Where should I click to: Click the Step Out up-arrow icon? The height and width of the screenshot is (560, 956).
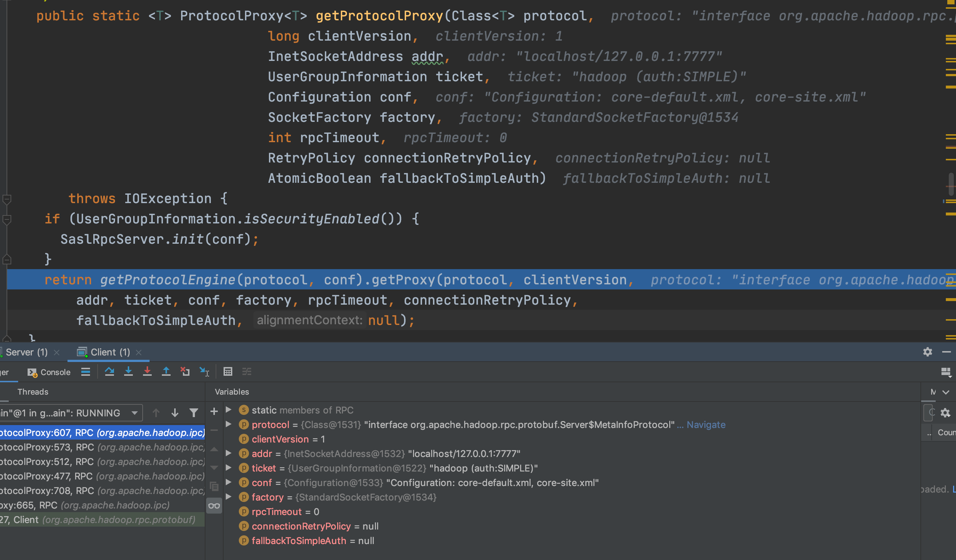click(x=166, y=371)
